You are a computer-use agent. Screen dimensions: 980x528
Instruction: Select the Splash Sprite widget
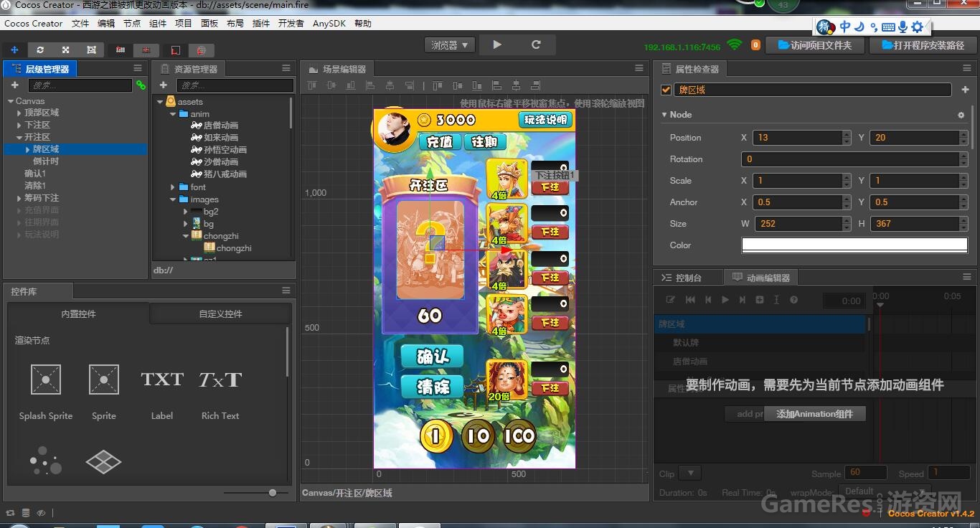46,391
